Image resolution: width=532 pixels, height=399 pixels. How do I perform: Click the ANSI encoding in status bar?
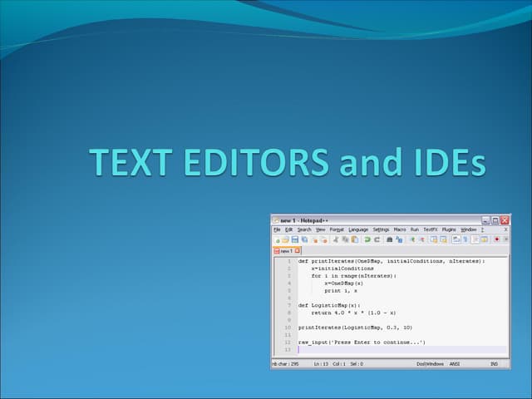click(x=455, y=364)
